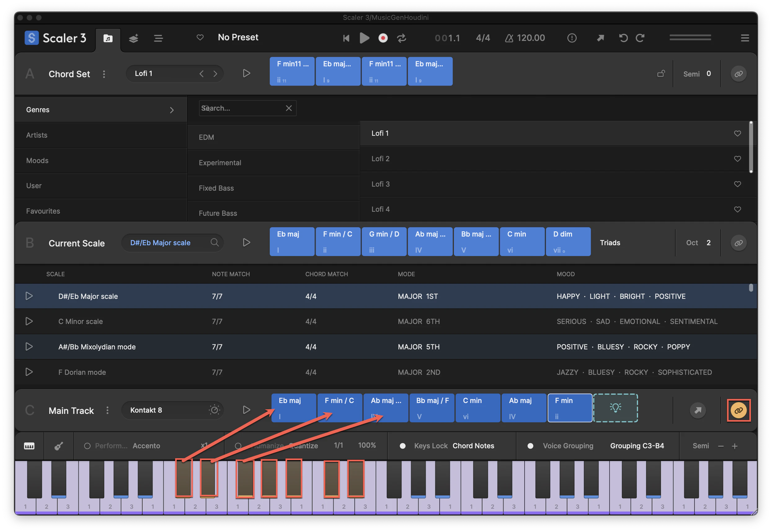Go to previous chord set arrow
The width and height of the screenshot is (772, 532).
click(x=201, y=74)
